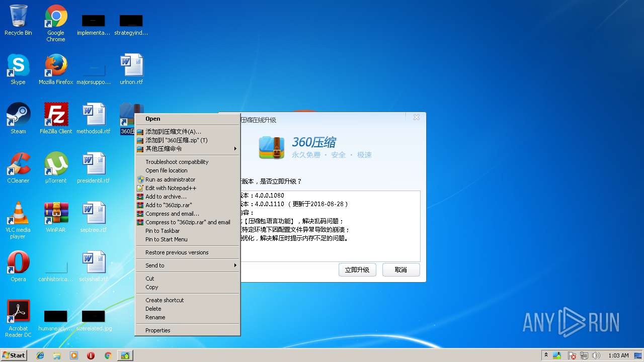This screenshot has height=362, width=644.
Task: Open Windows Explorer from taskbar
Action: pos(57,355)
